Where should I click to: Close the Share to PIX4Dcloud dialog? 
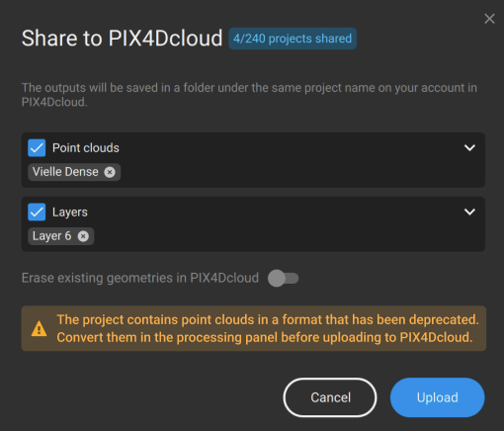[489, 19]
